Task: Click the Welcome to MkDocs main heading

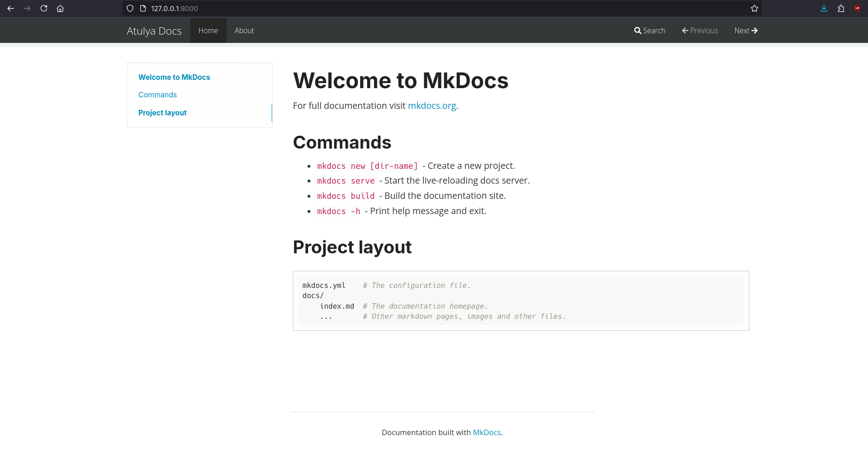Action: (x=401, y=81)
